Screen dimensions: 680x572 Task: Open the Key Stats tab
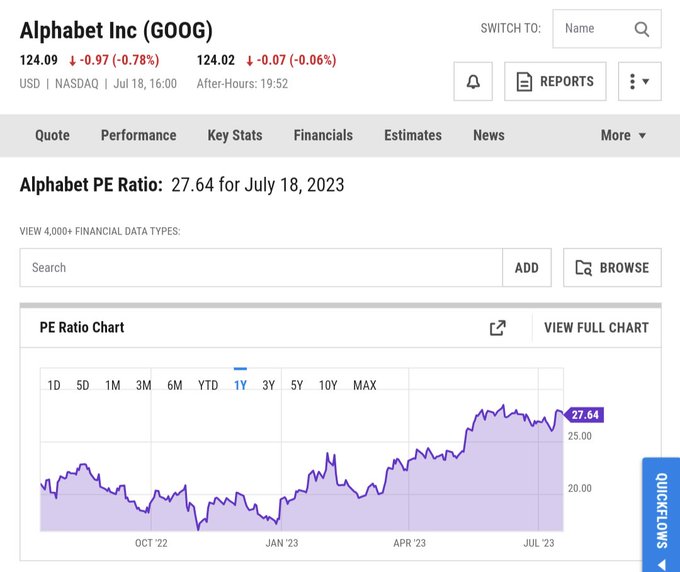click(235, 135)
